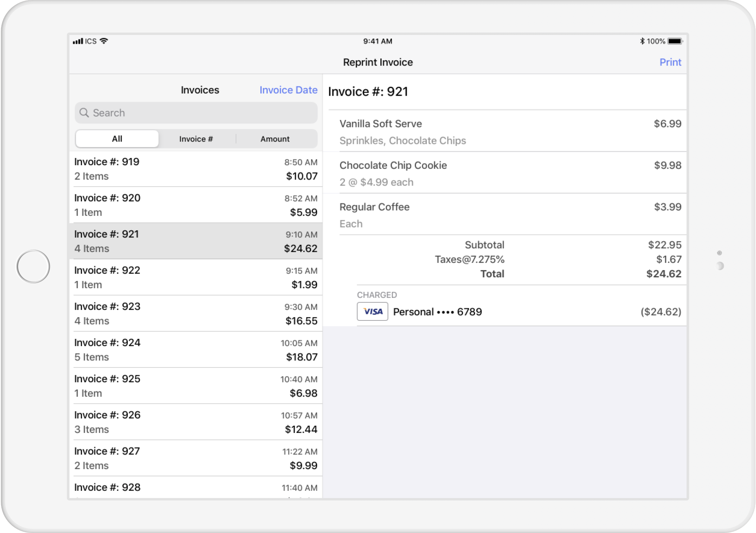Click the cellular signal bars icon
756x533 pixels.
[x=78, y=41]
